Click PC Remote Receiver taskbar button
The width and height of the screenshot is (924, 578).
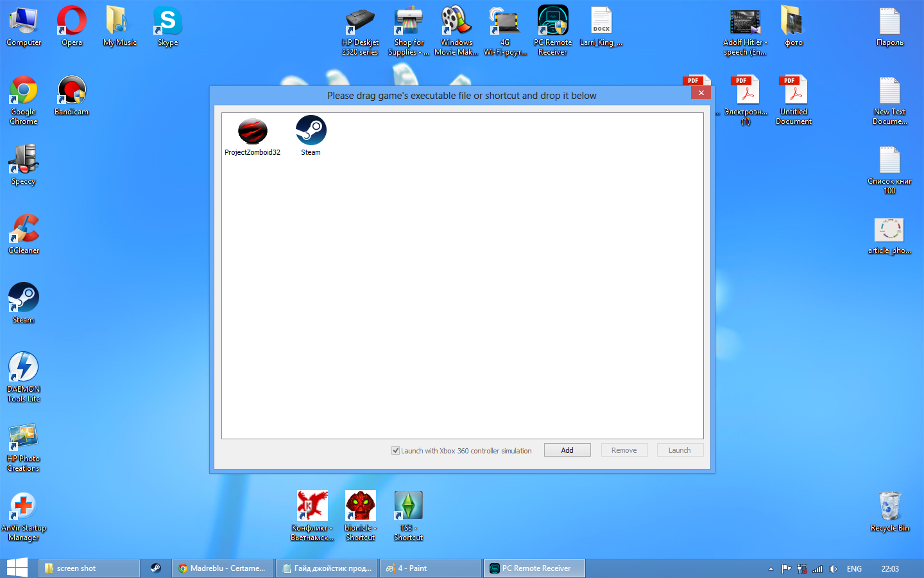click(535, 568)
